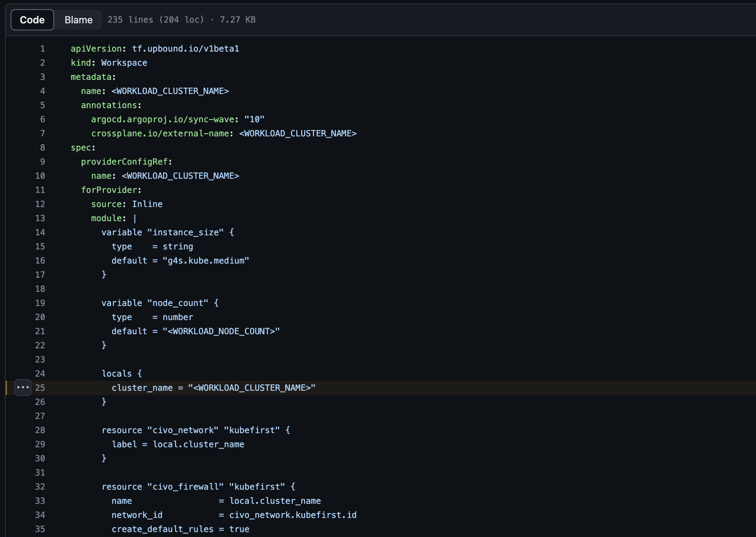Click the file size info text 7.27 KB

tap(238, 20)
